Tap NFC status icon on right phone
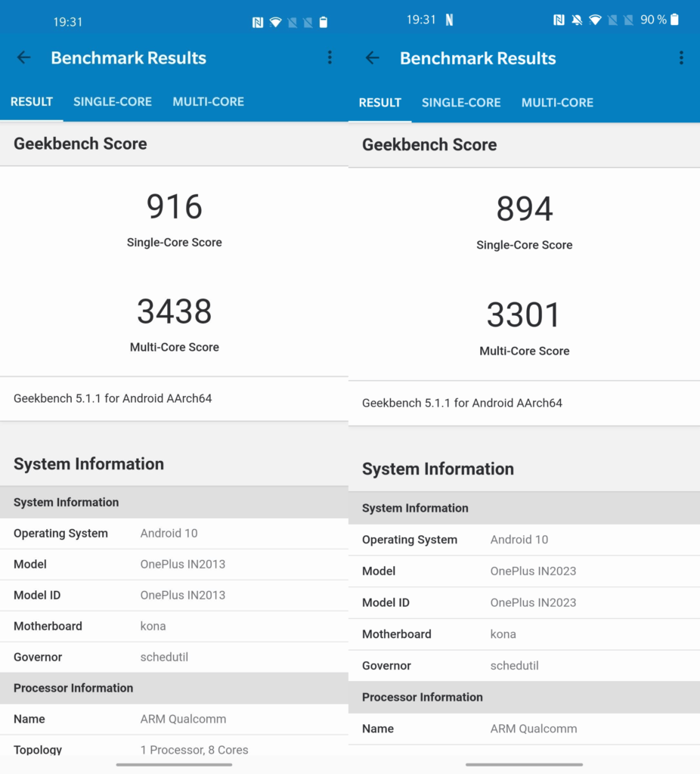This screenshot has width=700, height=774. coord(559,20)
